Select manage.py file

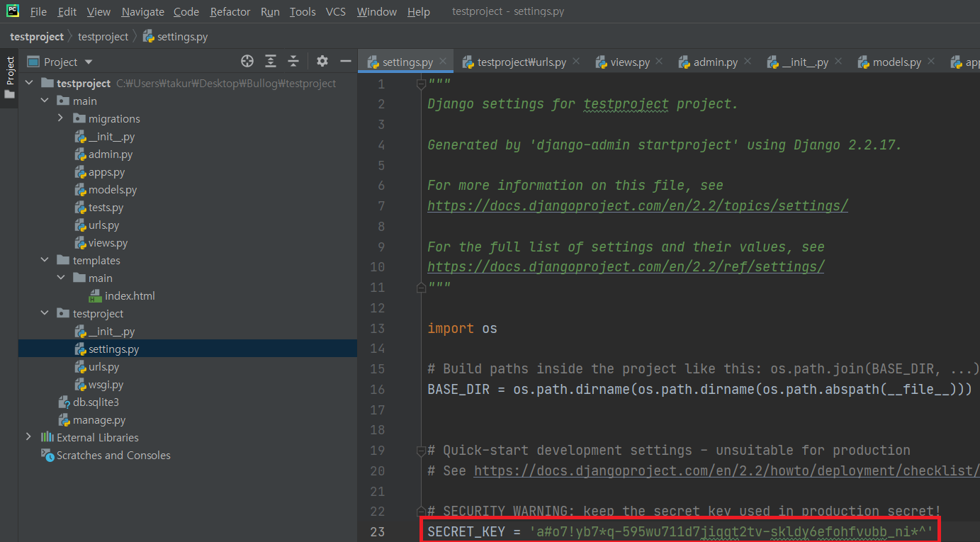pos(91,420)
